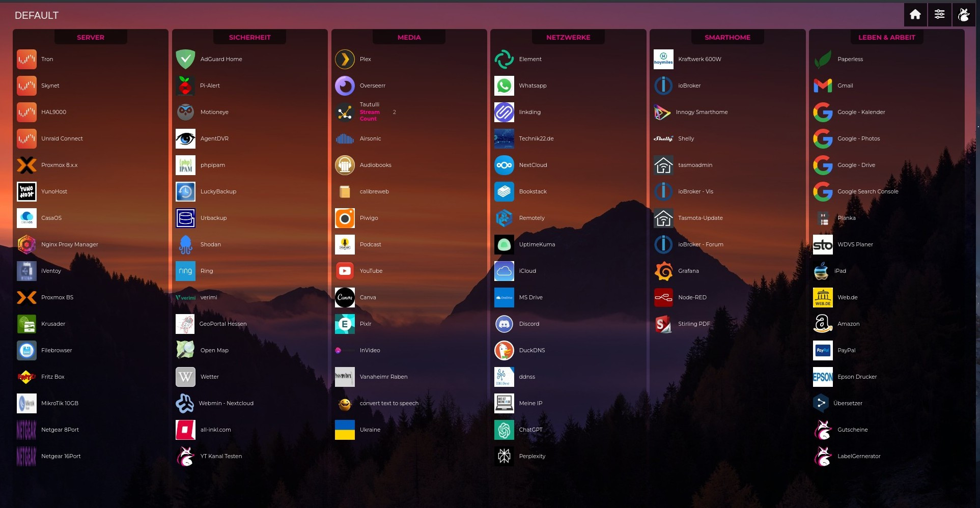This screenshot has width=980, height=508.
Task: Open the PayPal icon
Action: 823,350
